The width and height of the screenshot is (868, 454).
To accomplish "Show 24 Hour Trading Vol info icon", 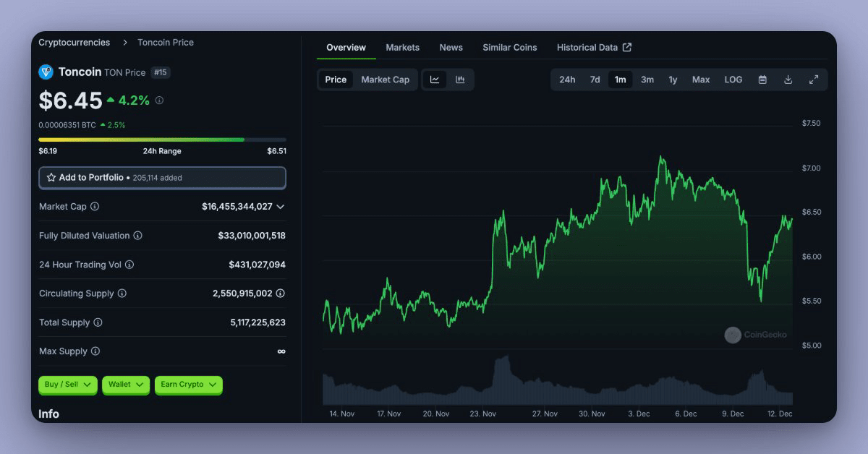I will (x=129, y=265).
